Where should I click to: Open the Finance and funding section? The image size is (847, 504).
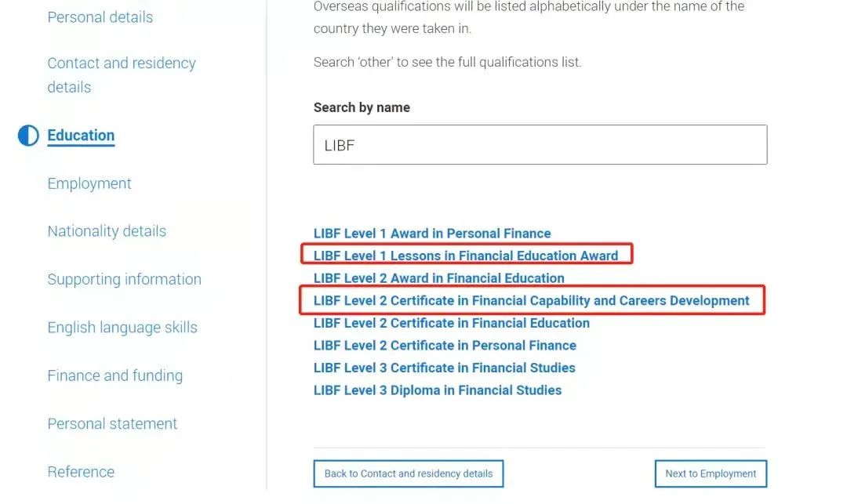tap(115, 375)
